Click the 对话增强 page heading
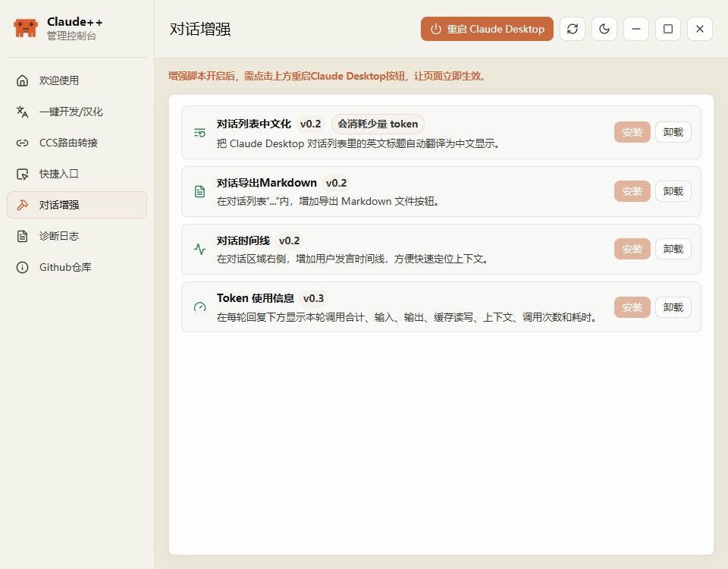728x569 pixels. click(x=200, y=29)
